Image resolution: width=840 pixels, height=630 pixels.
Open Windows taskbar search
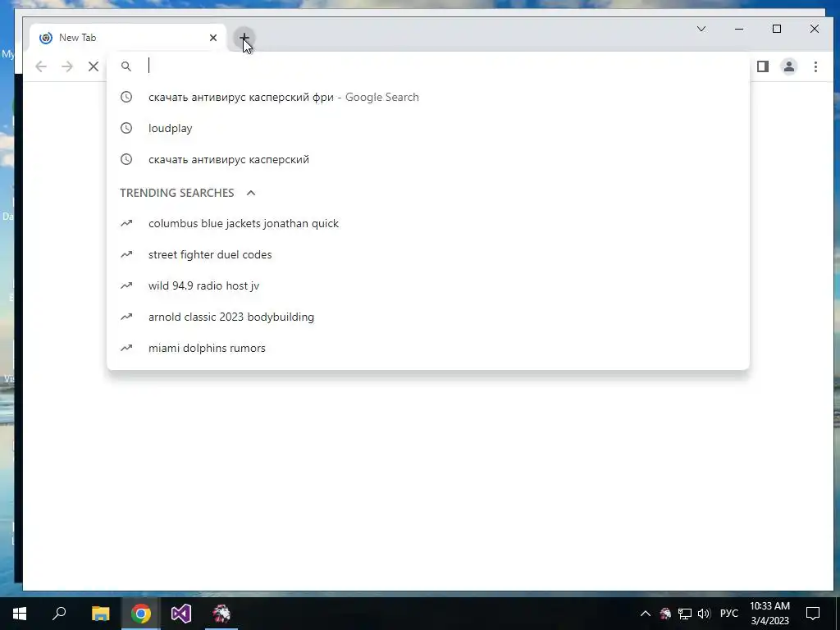(x=59, y=614)
